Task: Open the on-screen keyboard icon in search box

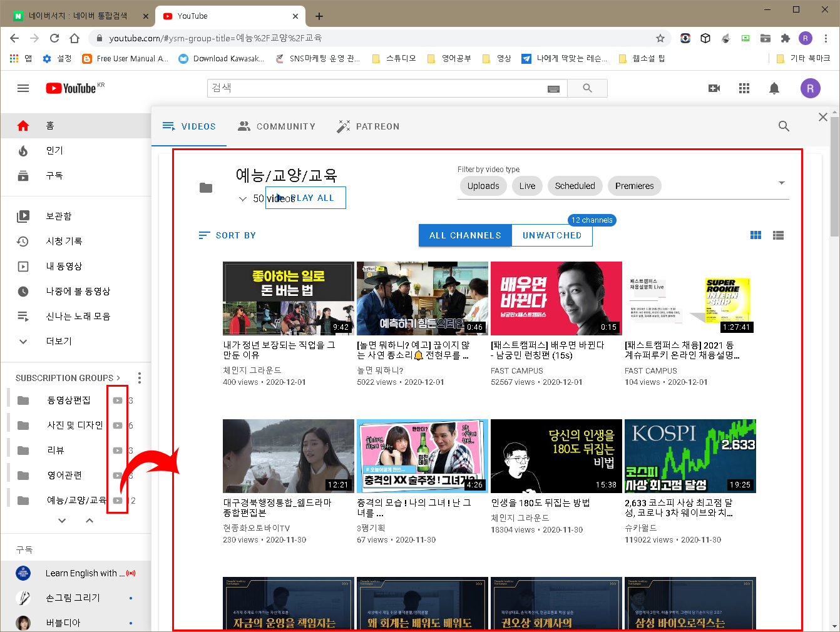Action: (553, 89)
